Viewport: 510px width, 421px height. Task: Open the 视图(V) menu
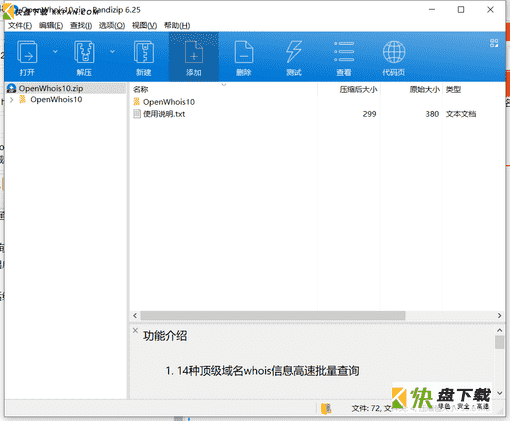click(144, 26)
